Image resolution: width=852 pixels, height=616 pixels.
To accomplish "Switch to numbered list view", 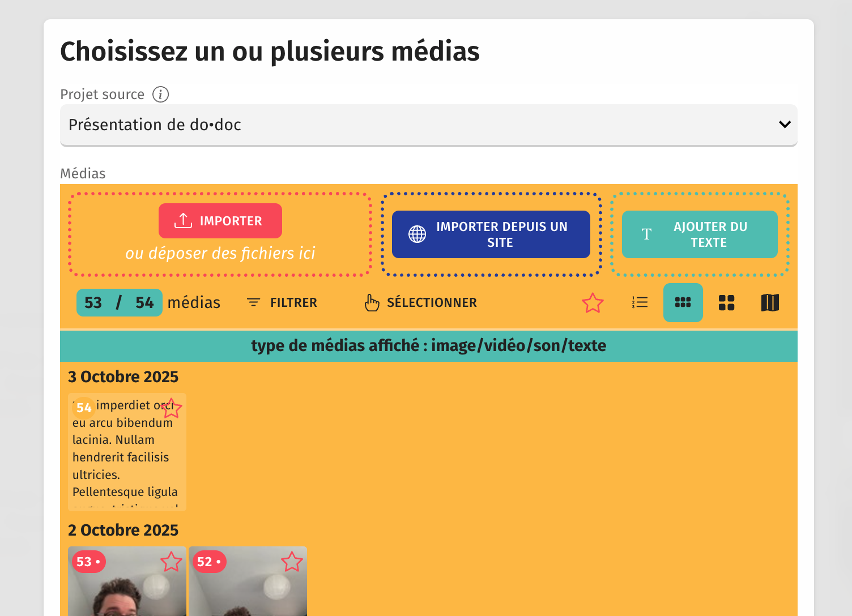I will click(640, 303).
